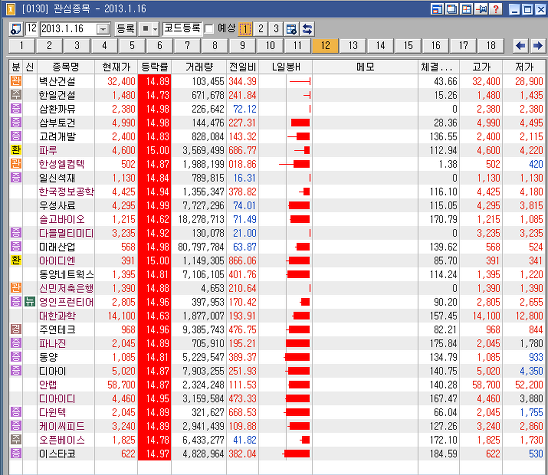Click the watchlist group search icon
The width and height of the screenshot is (548, 475).
[x=15, y=29]
